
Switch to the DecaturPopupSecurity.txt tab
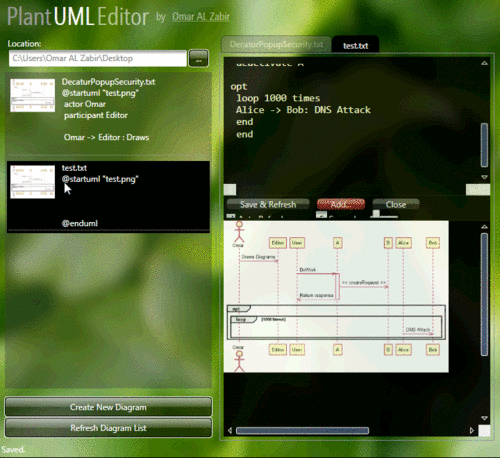click(x=276, y=44)
